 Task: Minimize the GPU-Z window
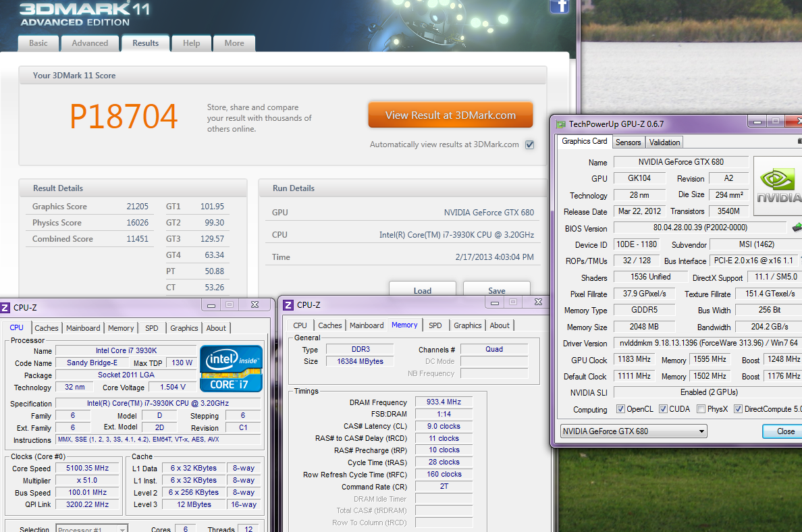tap(757, 122)
